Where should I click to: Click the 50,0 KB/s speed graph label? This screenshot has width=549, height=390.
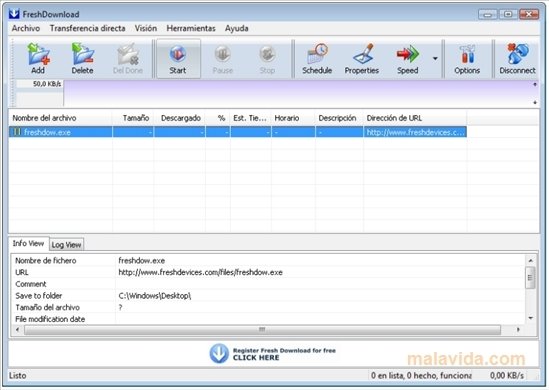point(47,84)
